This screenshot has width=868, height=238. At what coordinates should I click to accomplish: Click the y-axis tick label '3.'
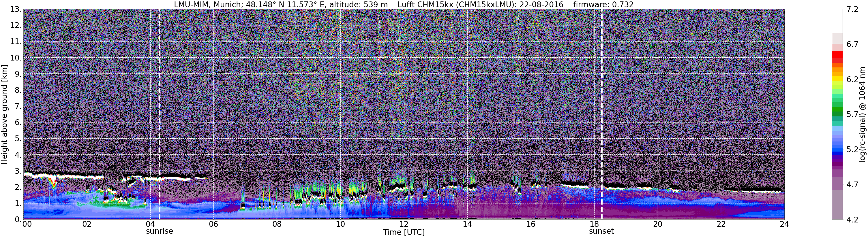(18, 171)
